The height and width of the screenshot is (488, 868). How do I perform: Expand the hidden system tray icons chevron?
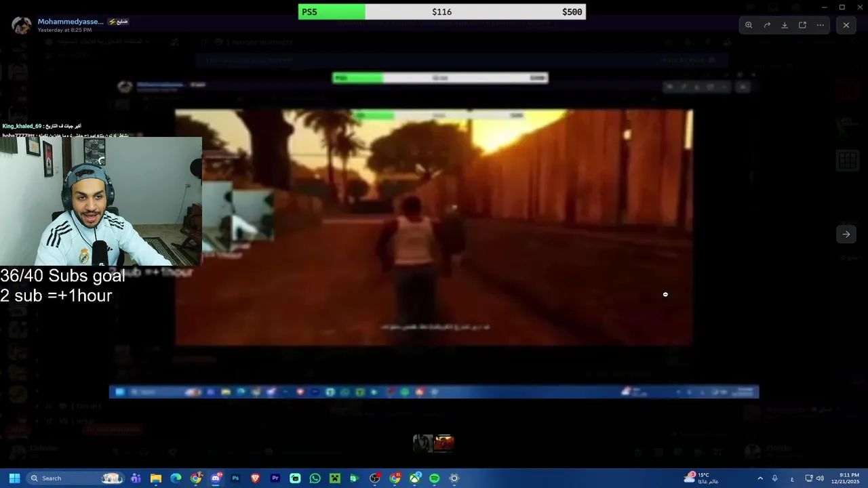pos(760,479)
